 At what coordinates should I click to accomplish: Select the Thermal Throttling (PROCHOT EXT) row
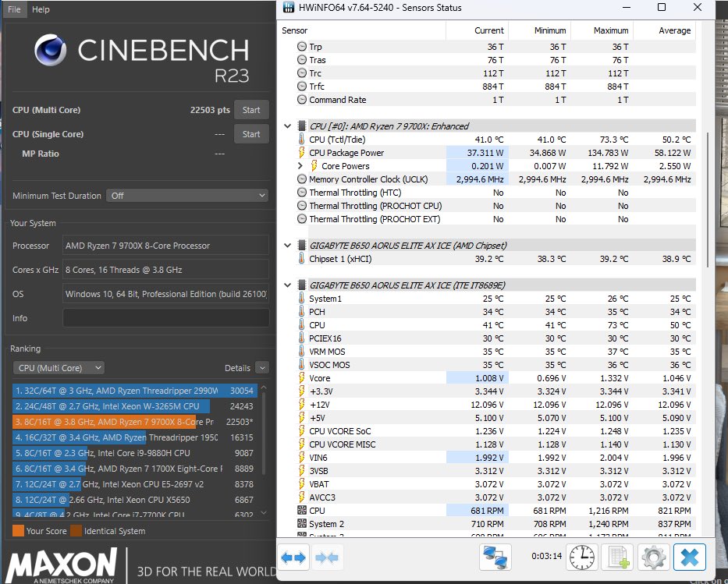pos(495,219)
